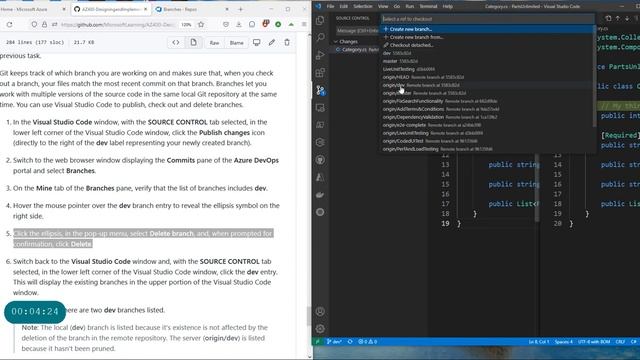Click the 'UTF-8 with BOM' encoding in status bar
640x360 pixels.
(594, 342)
